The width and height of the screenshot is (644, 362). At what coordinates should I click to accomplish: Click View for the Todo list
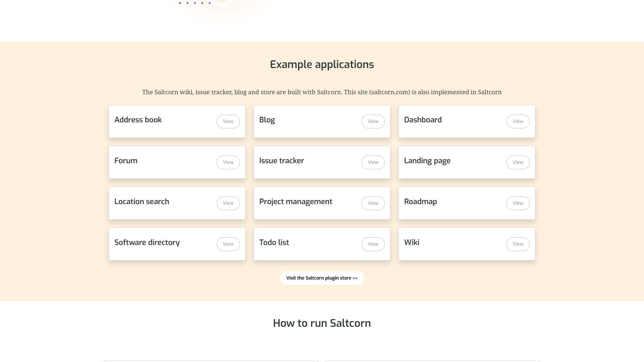(373, 244)
